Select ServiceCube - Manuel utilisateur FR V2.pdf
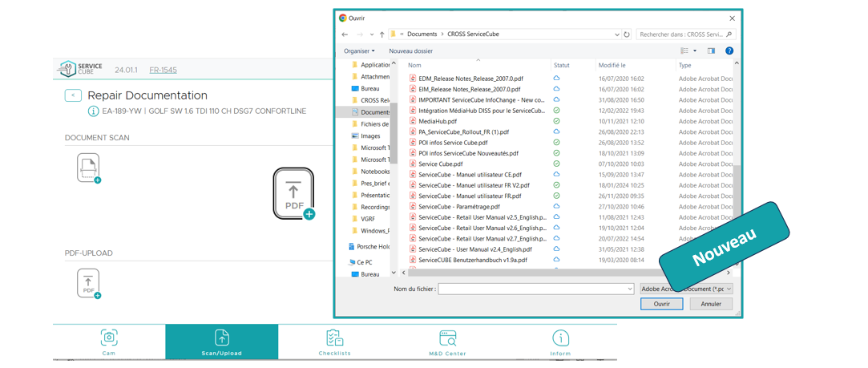This screenshot has height=368, width=868. [x=474, y=185]
